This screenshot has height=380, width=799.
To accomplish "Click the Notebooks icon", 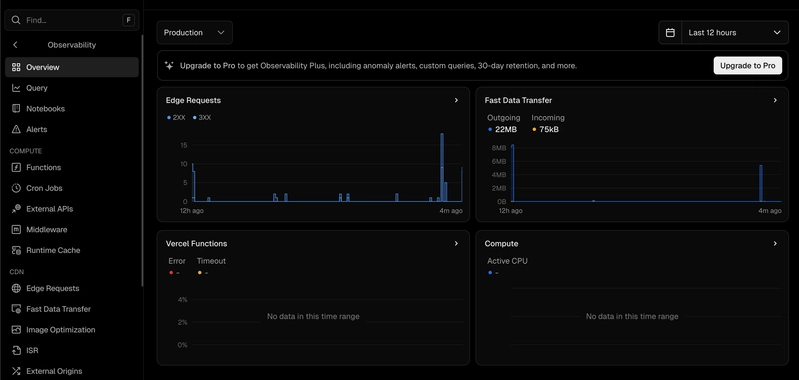I will (x=16, y=108).
